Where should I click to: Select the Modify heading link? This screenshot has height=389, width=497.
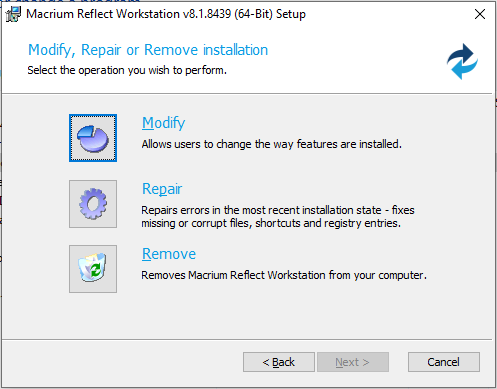point(163,123)
